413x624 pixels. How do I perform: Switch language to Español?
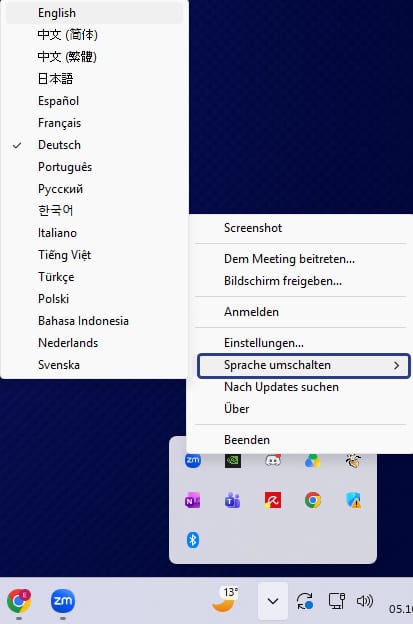[x=95, y=101]
